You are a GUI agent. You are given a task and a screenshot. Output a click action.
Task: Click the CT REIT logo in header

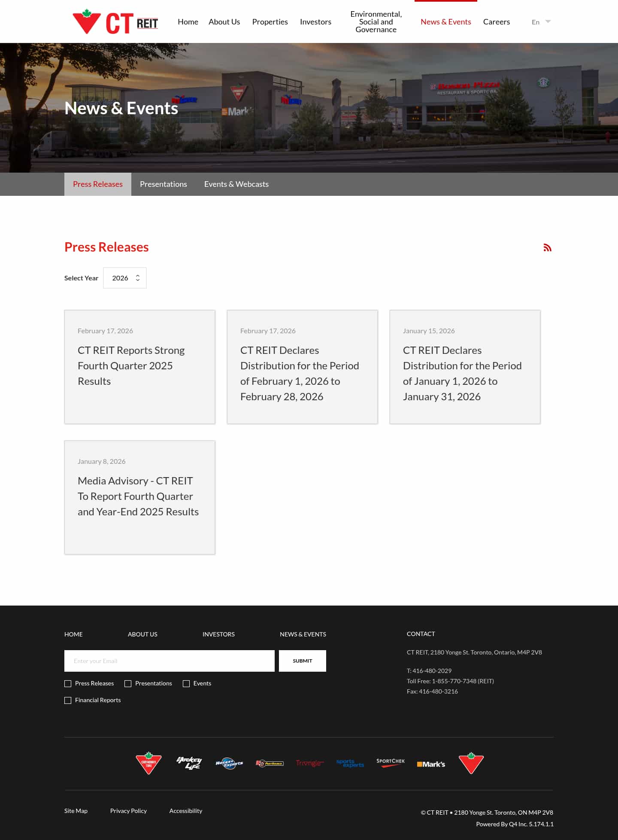click(x=115, y=22)
